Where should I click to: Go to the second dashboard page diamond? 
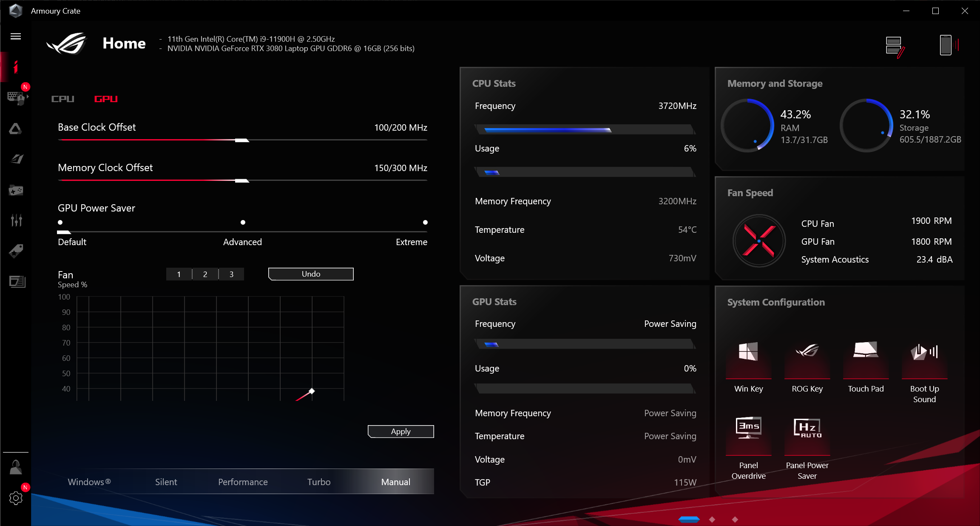tap(712, 519)
